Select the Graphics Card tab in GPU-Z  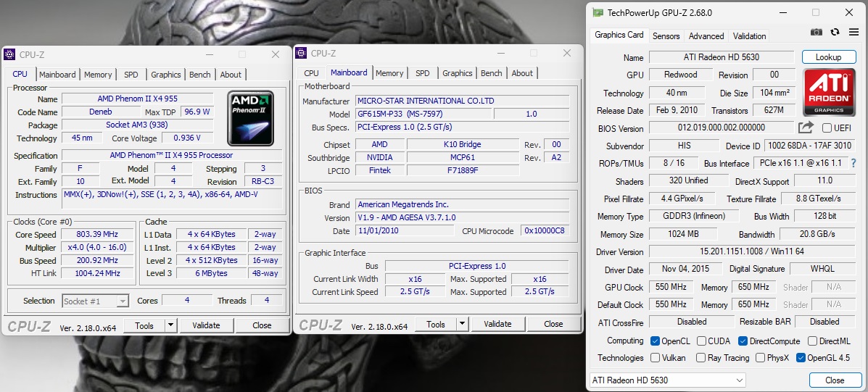(x=619, y=35)
